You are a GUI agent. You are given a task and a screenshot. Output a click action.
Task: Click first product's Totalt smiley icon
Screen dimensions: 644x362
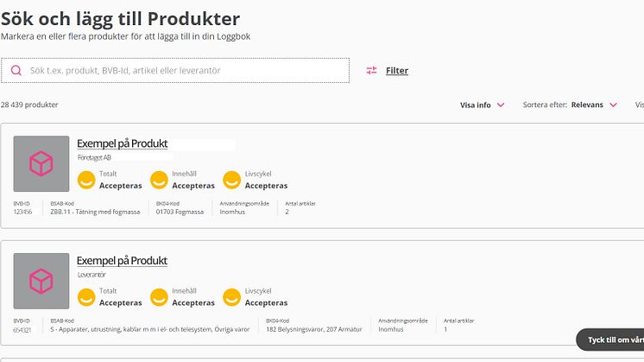tap(86, 180)
